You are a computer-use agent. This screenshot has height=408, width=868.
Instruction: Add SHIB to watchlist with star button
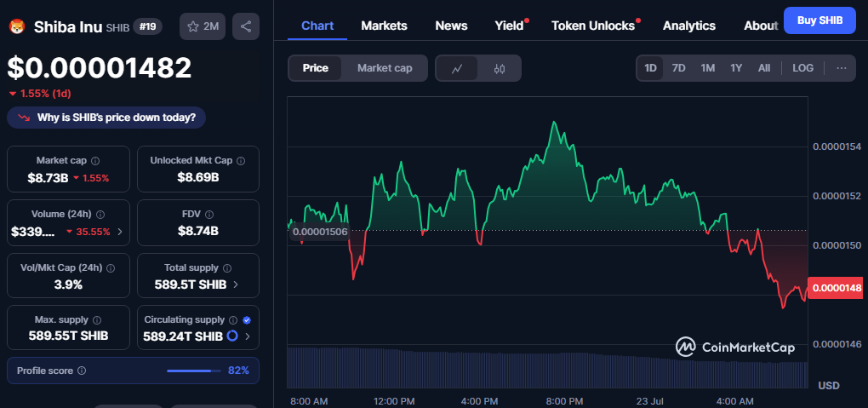203,26
